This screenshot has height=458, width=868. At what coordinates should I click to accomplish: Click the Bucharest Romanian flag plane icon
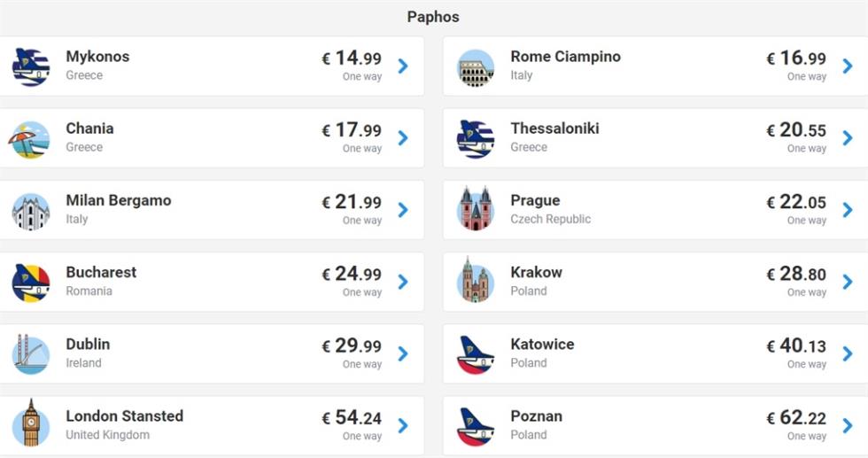(31, 283)
